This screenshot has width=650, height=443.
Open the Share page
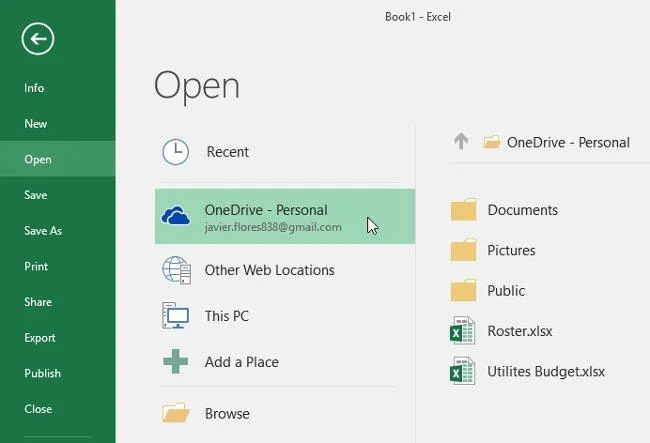pyautogui.click(x=38, y=302)
